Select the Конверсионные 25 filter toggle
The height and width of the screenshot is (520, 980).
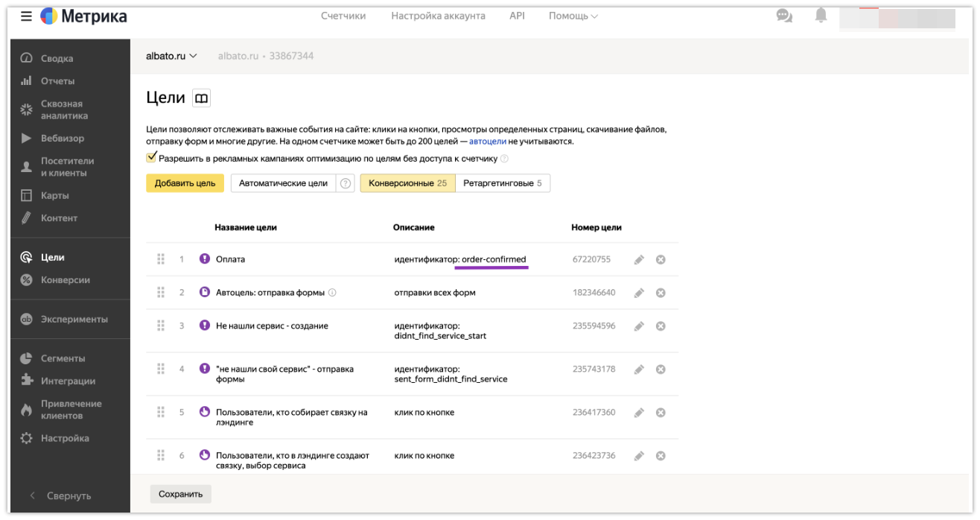(407, 183)
